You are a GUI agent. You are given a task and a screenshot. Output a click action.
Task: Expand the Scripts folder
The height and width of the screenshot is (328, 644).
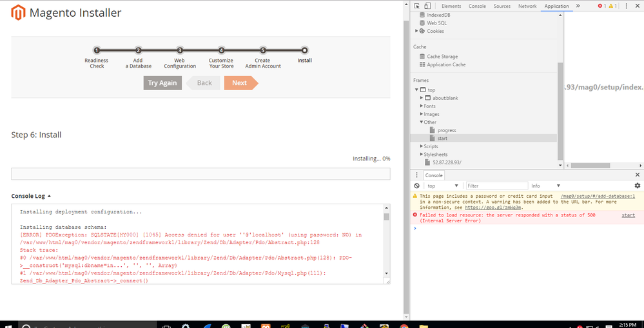point(422,146)
